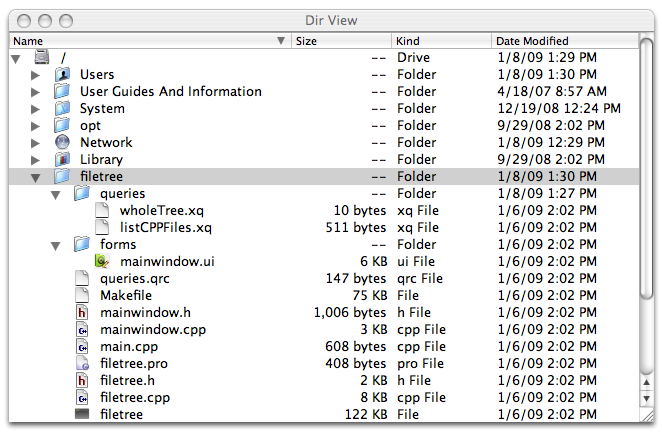Click the filetree executable icon

click(x=83, y=415)
